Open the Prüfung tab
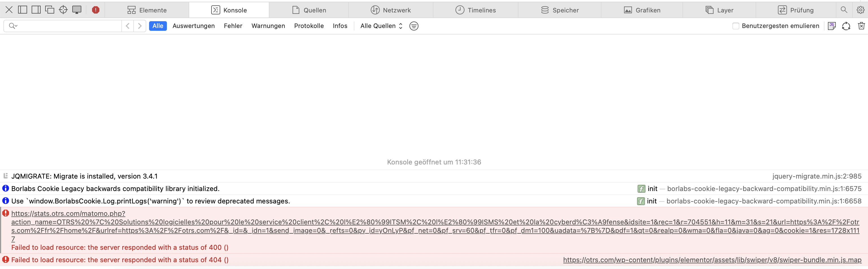The height and width of the screenshot is (269, 868). click(x=795, y=10)
